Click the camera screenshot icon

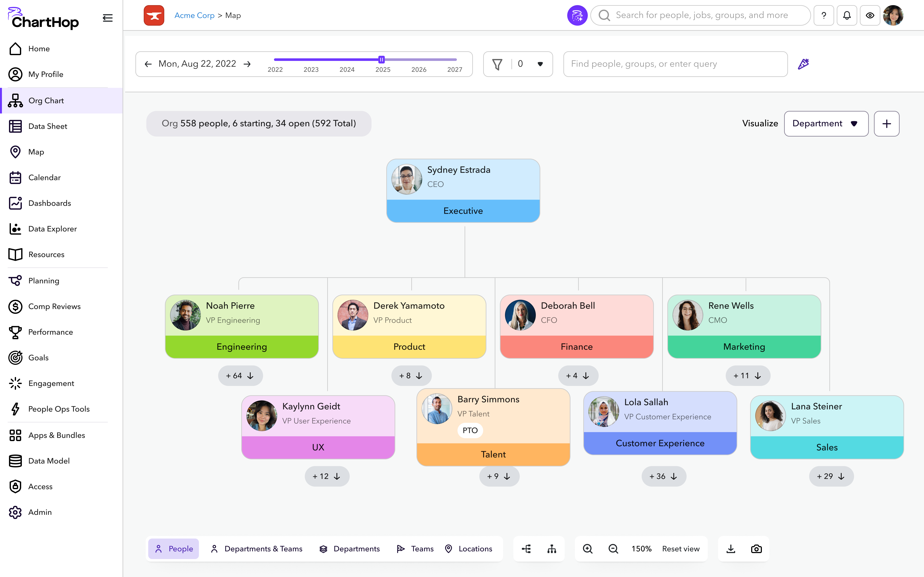756,549
